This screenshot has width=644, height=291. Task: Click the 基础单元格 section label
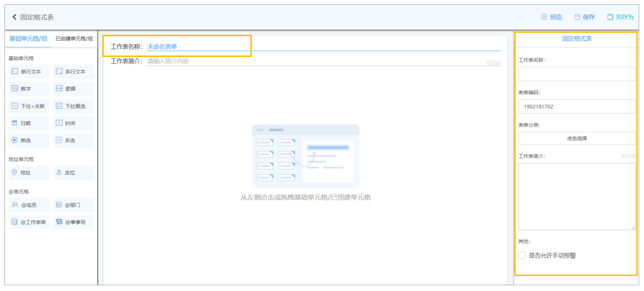[x=21, y=58]
